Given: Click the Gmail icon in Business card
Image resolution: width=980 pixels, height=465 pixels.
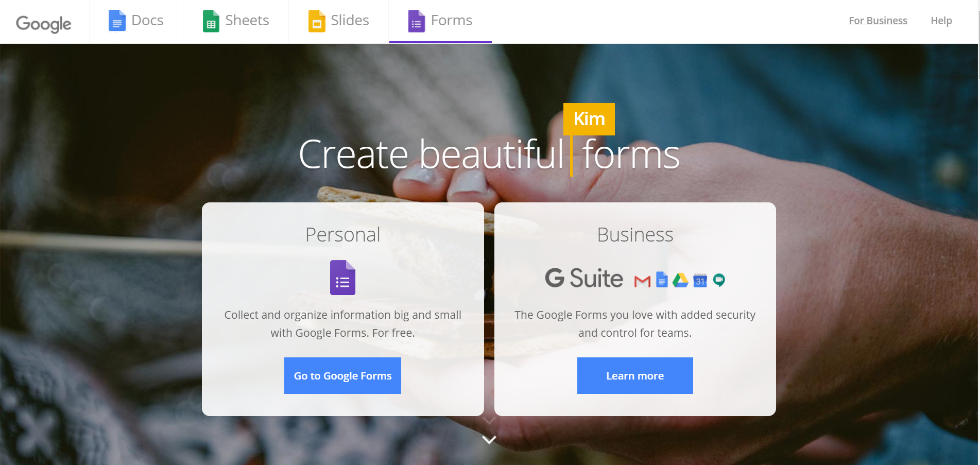Looking at the screenshot, I should click(x=642, y=281).
